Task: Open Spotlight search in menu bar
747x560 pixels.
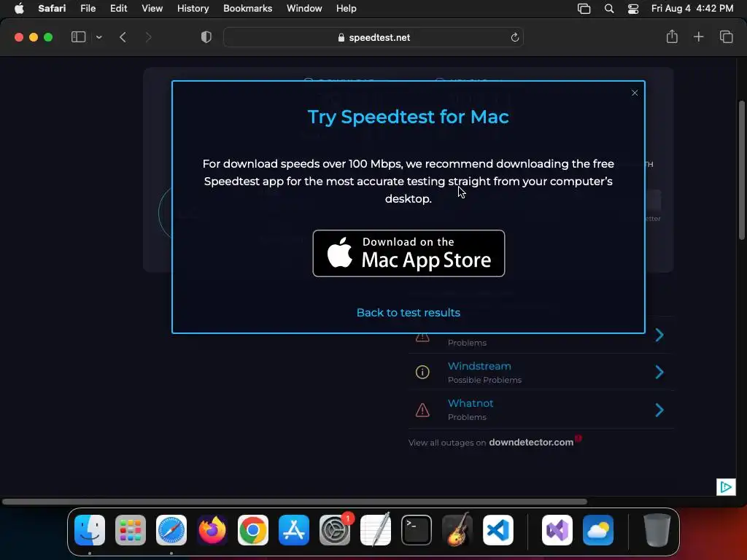Action: click(609, 8)
